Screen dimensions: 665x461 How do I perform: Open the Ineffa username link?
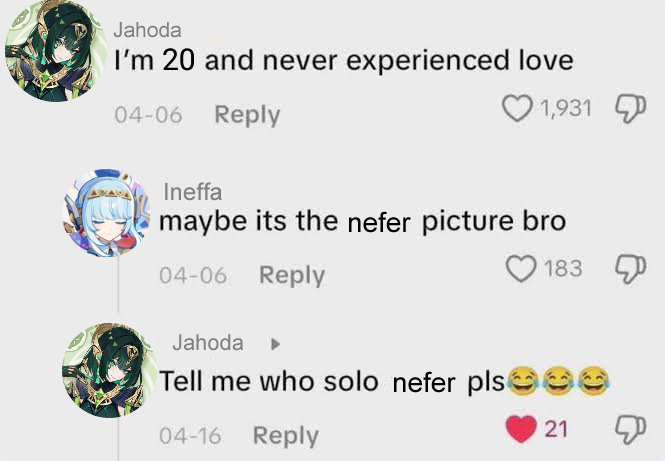click(193, 192)
